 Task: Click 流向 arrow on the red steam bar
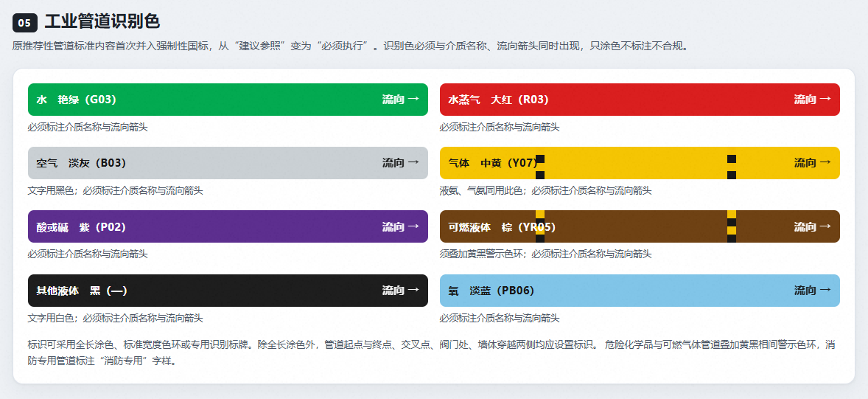coord(813,100)
